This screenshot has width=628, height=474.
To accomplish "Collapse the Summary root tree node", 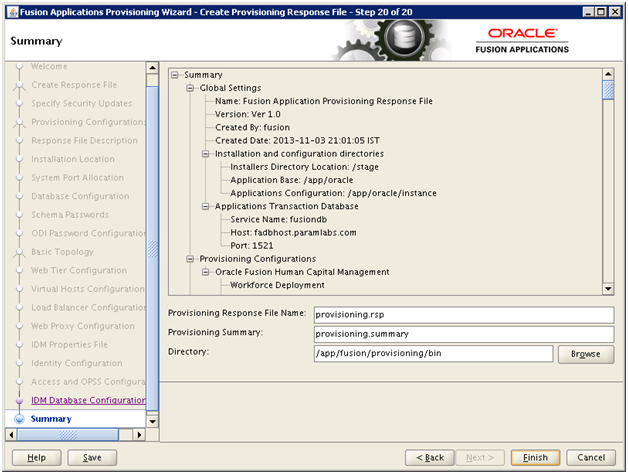I will [x=175, y=75].
